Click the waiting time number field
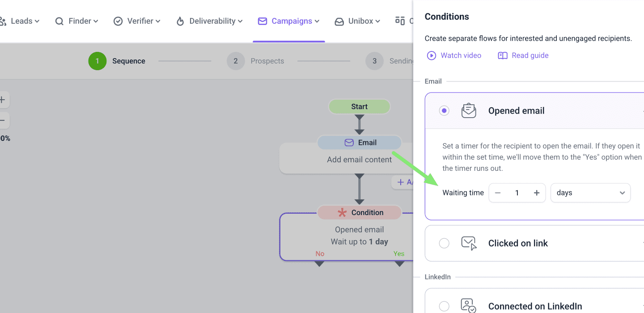644x313 pixels. [517, 193]
